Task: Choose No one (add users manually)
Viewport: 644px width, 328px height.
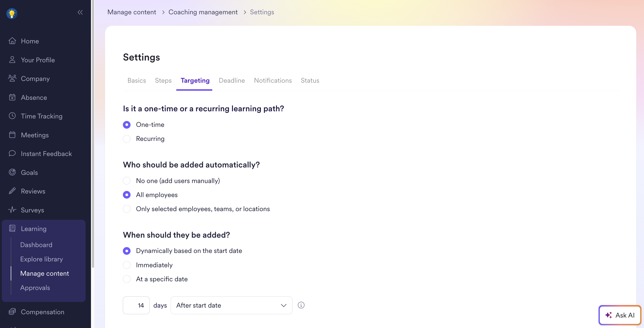Action: coord(127,181)
